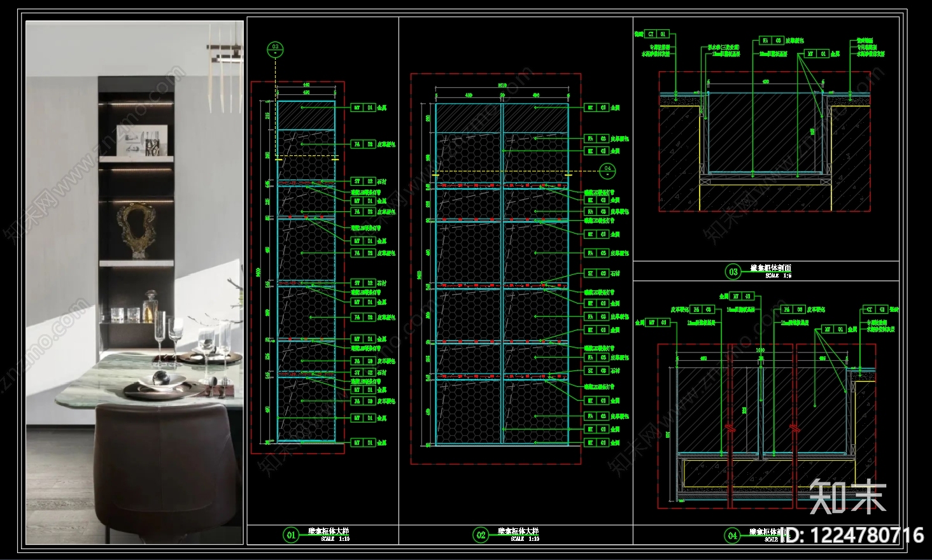932x560 pixels.
Task: Select the CT 01 material tag in drawing 04
Action: (875, 309)
